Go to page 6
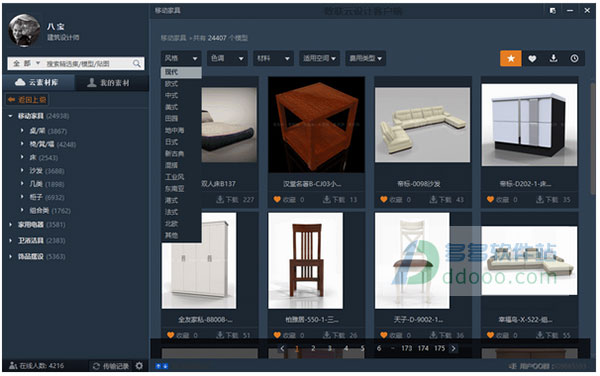The image size is (600, 376). pyautogui.click(x=379, y=348)
